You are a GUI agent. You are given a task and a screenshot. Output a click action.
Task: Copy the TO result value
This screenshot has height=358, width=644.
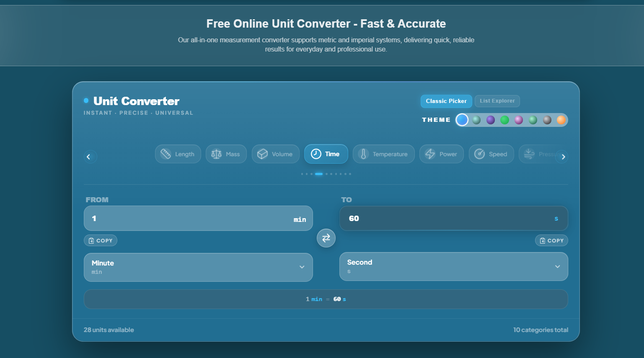(551, 241)
